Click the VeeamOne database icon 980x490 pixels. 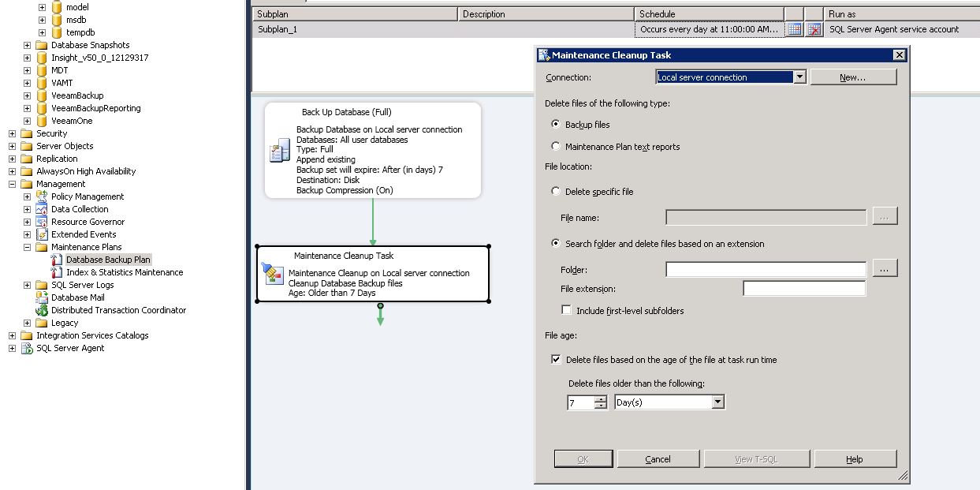[x=42, y=121]
